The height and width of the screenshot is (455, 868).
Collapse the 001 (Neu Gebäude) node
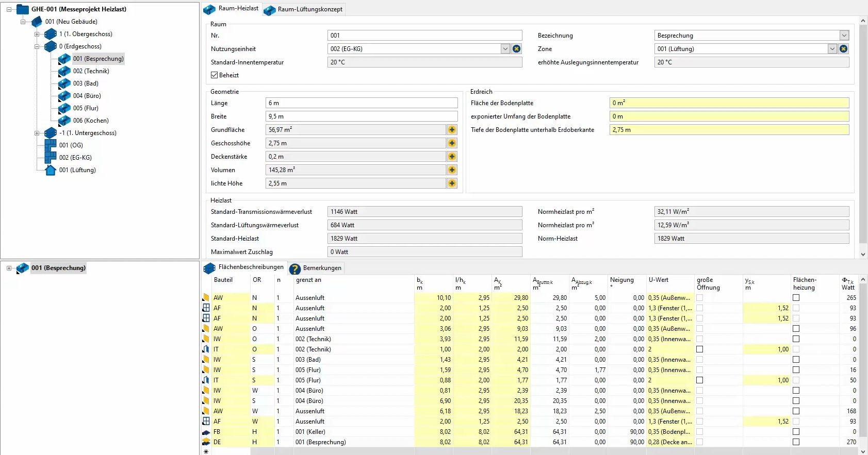pos(23,22)
